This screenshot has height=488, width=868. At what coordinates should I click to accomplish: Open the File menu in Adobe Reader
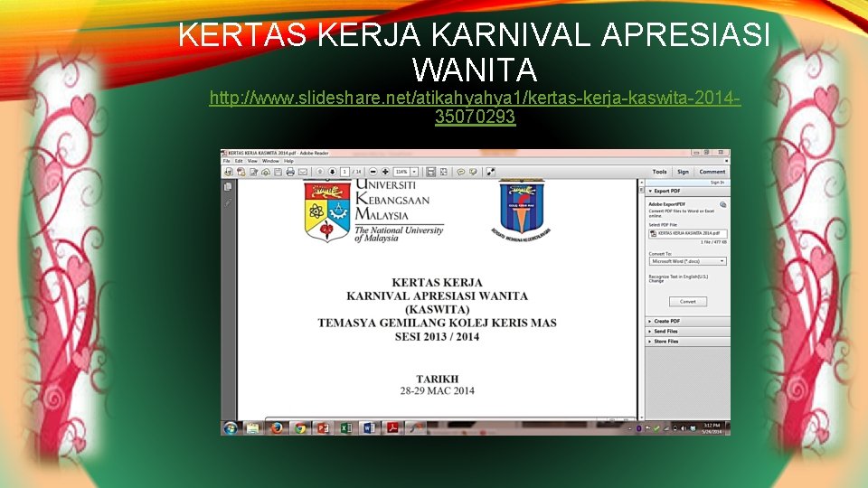point(226,161)
